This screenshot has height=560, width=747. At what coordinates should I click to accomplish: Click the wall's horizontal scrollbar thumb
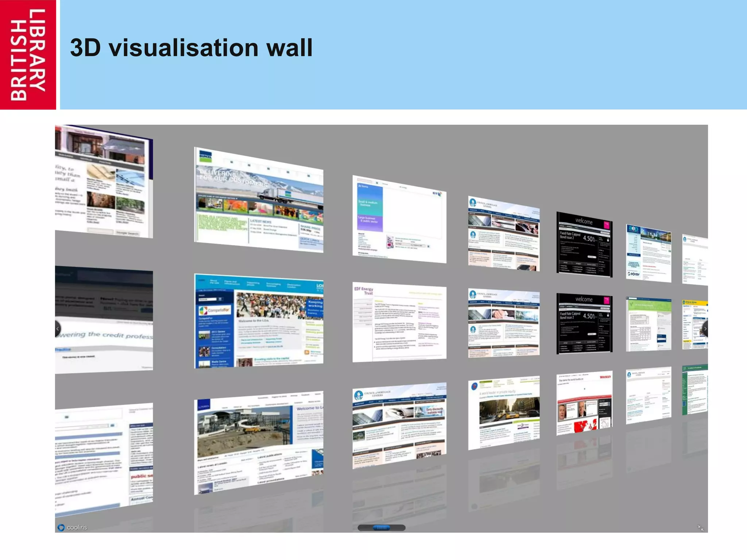[382, 527]
